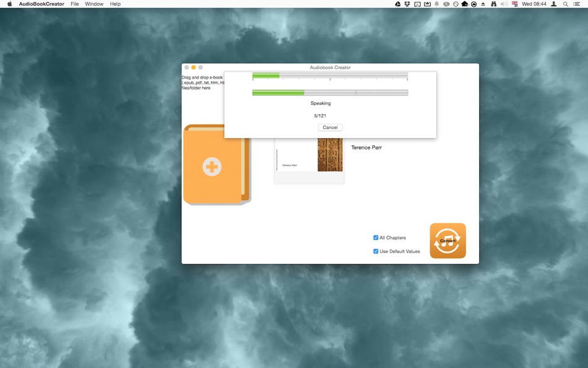Click the binoculars menu bar icon
588x368 pixels.
tap(493, 4)
